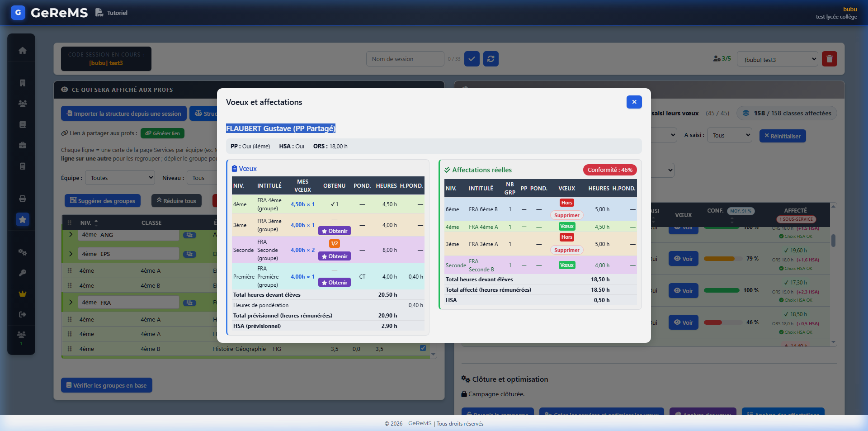Viewport: 868px width, 431px height.
Task: Click Supprimer for the FRA 6ème B assignment
Action: pos(567,215)
